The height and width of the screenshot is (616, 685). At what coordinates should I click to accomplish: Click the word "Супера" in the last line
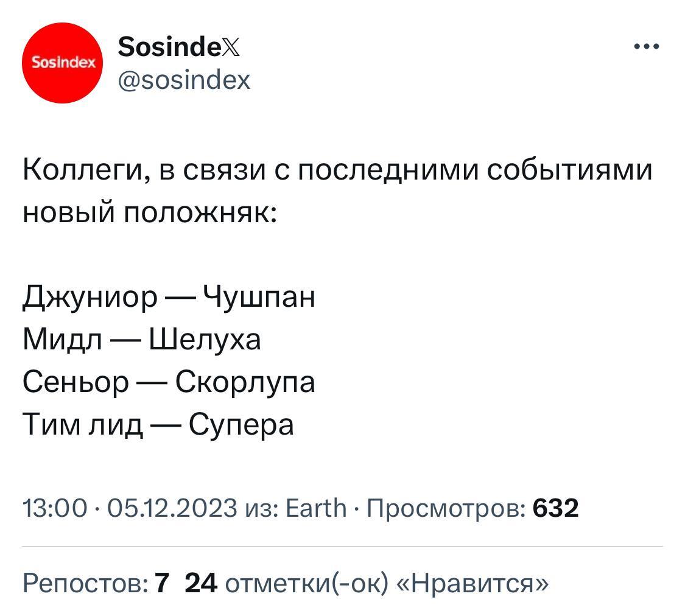coord(241,424)
